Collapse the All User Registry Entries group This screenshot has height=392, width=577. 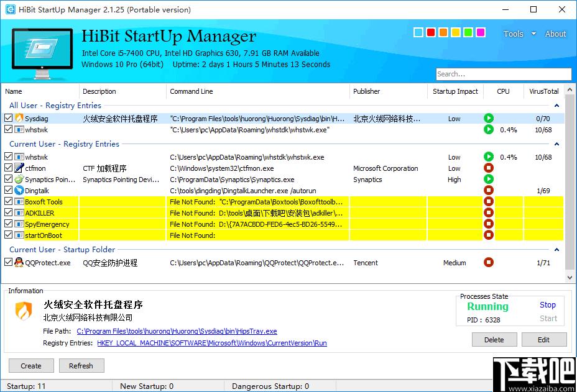(x=556, y=106)
